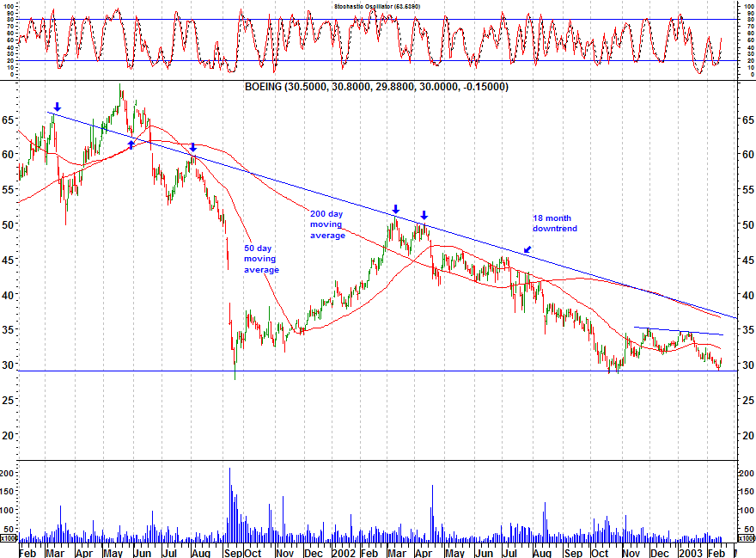Click the x1000 volume multiplier box on the right
Screen dimensions: 756x558
[x=747, y=538]
